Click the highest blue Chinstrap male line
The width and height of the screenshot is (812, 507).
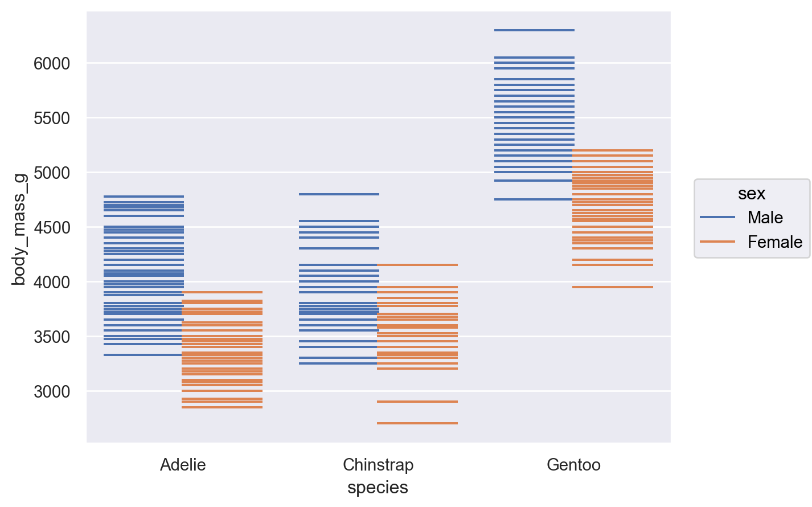click(339, 194)
